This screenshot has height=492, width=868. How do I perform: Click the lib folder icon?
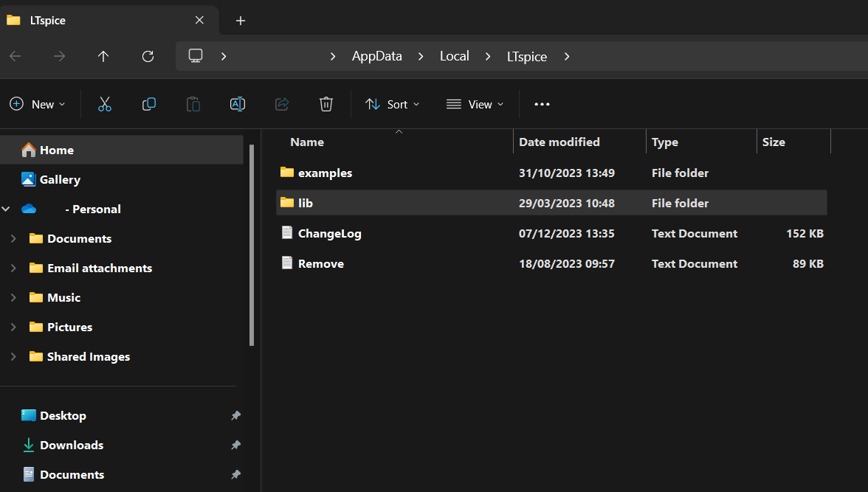coord(286,203)
